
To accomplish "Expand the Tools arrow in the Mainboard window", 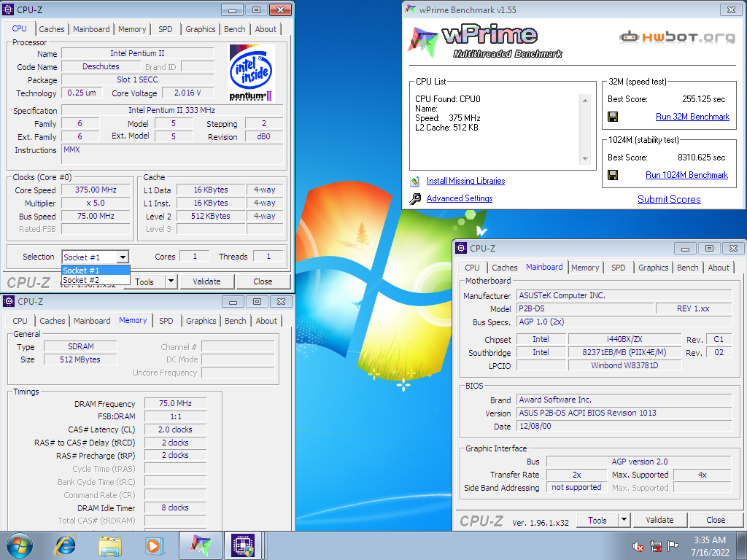I will click(x=624, y=520).
